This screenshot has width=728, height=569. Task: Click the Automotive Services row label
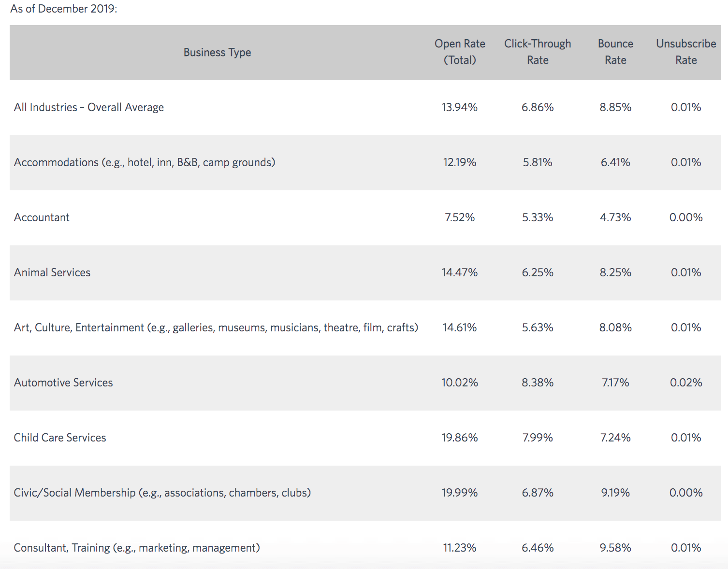[x=63, y=383]
